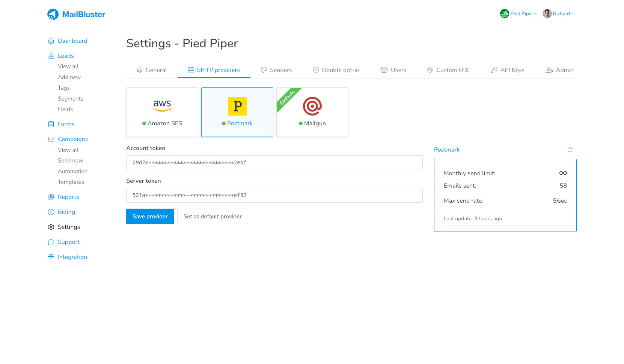Select the Mailgun provider name
624x364 pixels.
[x=315, y=123]
